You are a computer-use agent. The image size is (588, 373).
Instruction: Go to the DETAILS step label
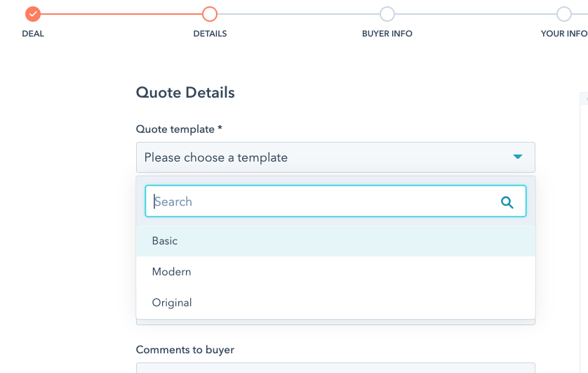(x=210, y=34)
